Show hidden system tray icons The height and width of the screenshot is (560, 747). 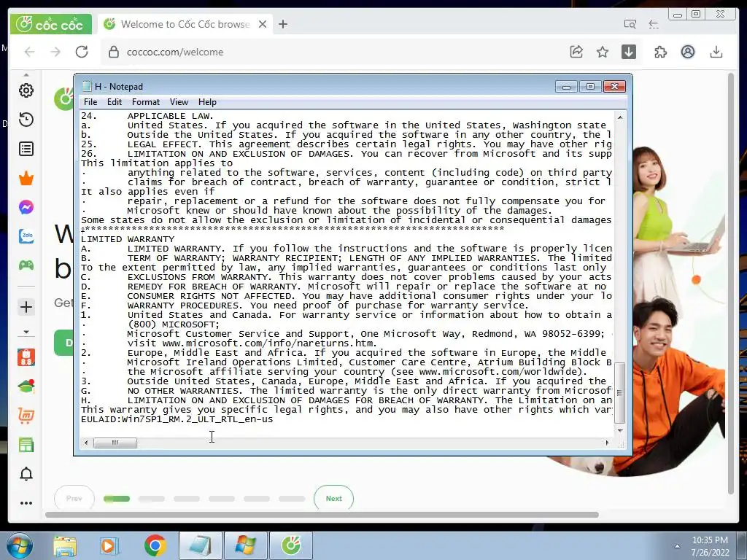(677, 546)
